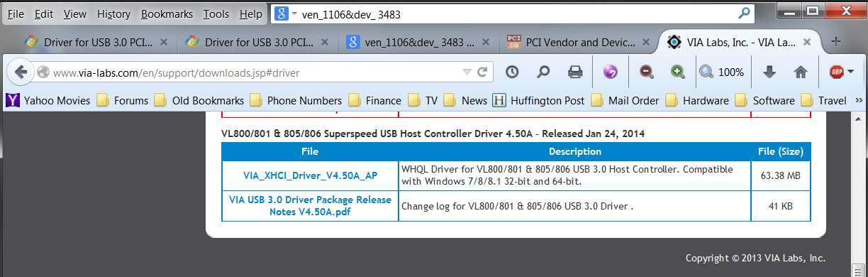The height and width of the screenshot is (277, 868).
Task: Print the page using the printer icon
Action: click(x=575, y=72)
